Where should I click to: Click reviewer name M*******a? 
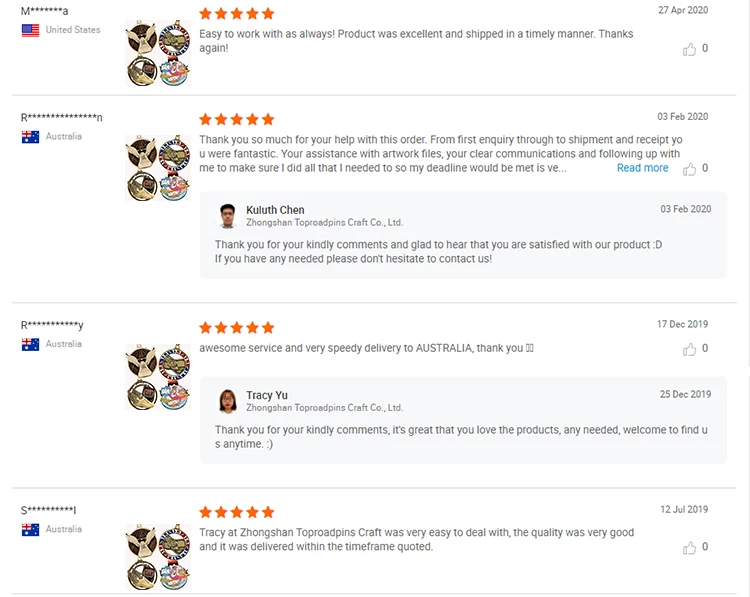[x=45, y=11]
